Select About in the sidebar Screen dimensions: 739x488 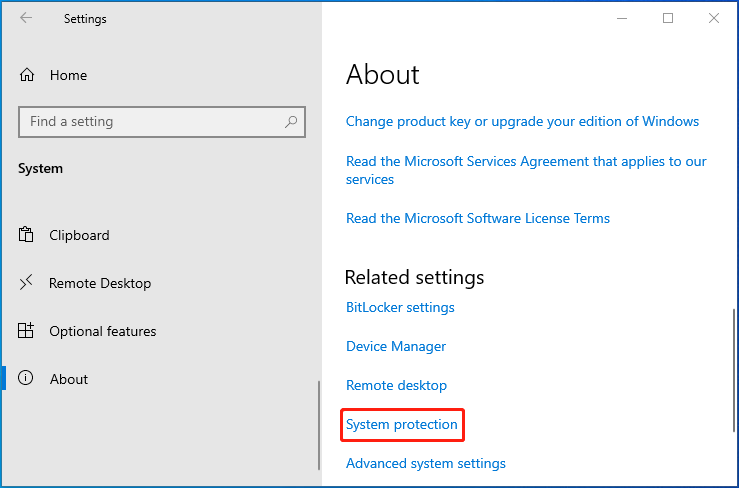(x=69, y=379)
